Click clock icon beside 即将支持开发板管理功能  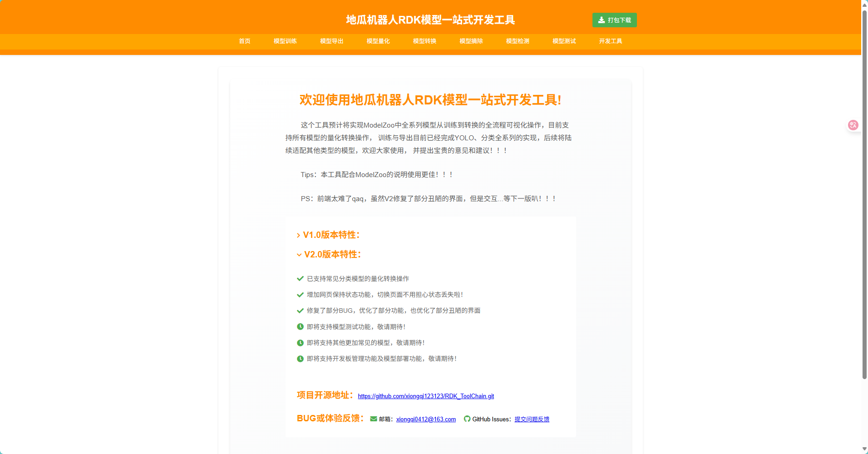[300, 359]
